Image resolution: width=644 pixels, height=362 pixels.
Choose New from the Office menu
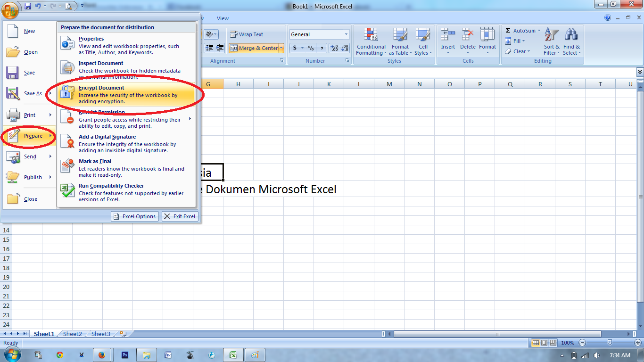pyautogui.click(x=29, y=31)
